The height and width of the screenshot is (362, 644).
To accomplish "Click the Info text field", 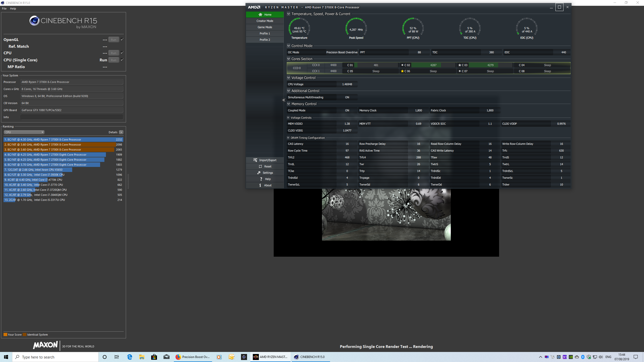I will (x=72, y=117).
